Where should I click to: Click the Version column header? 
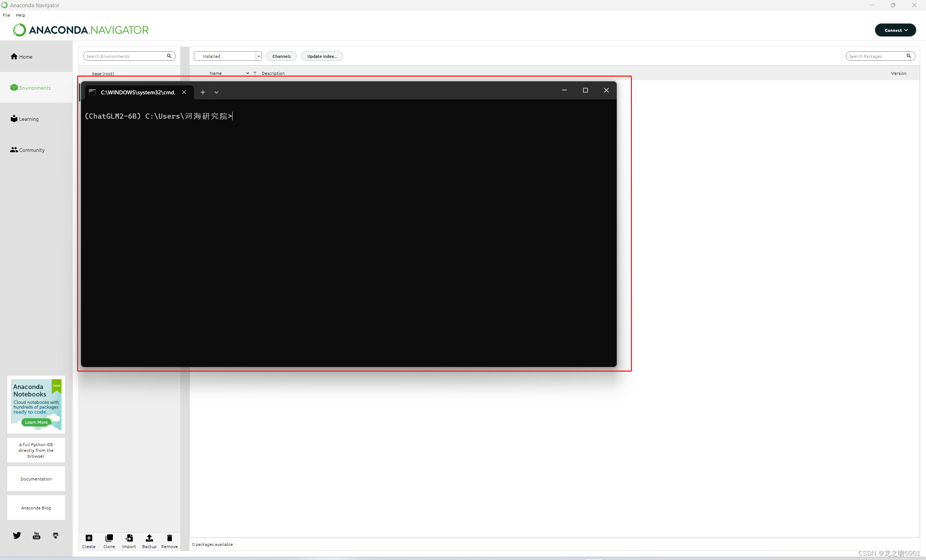pyautogui.click(x=899, y=73)
